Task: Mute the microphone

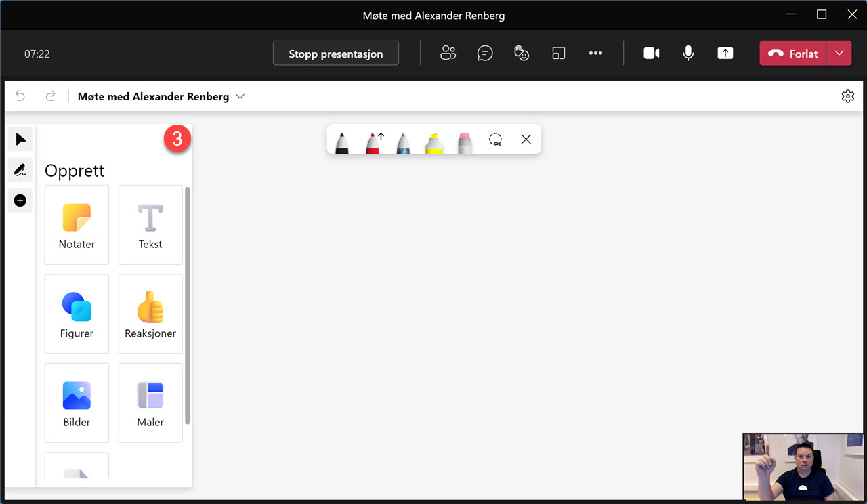Action: [688, 54]
